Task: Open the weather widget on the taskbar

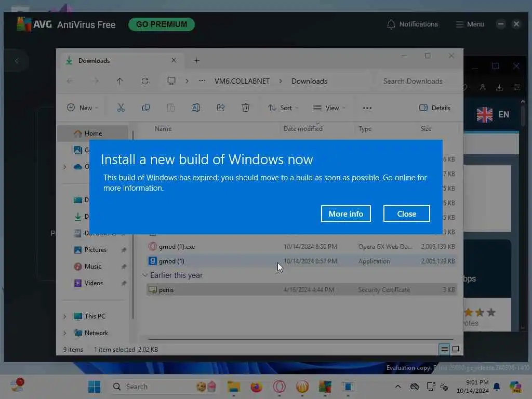Action: [x=17, y=386]
